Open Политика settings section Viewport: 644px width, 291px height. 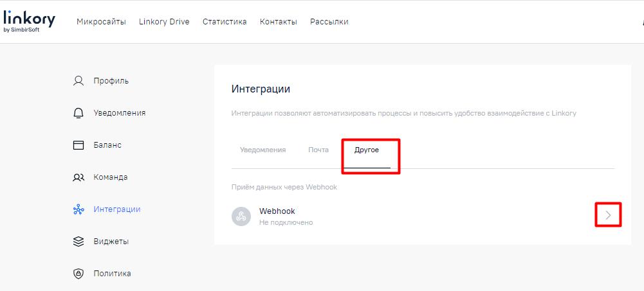click(x=112, y=274)
